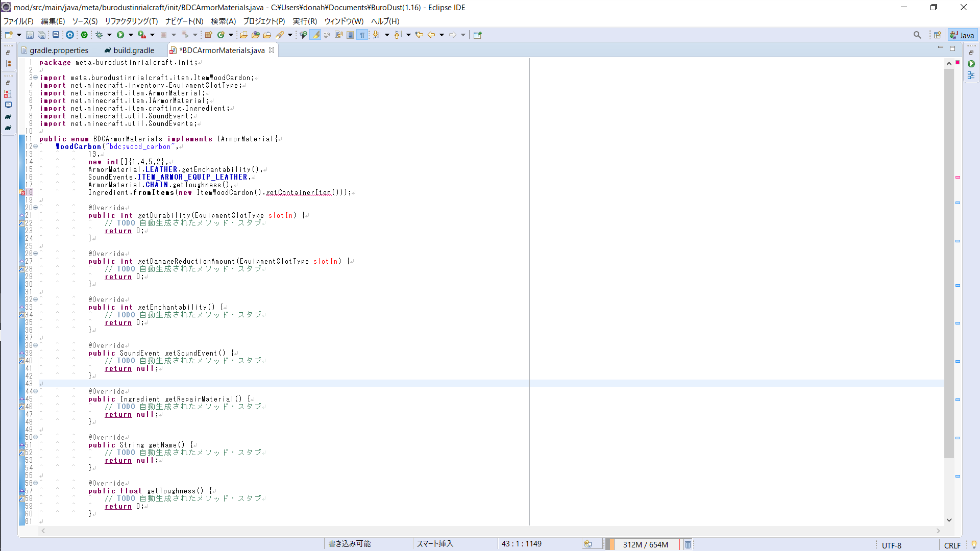
Task: Click the Save icon in toolbar
Action: 30,35
